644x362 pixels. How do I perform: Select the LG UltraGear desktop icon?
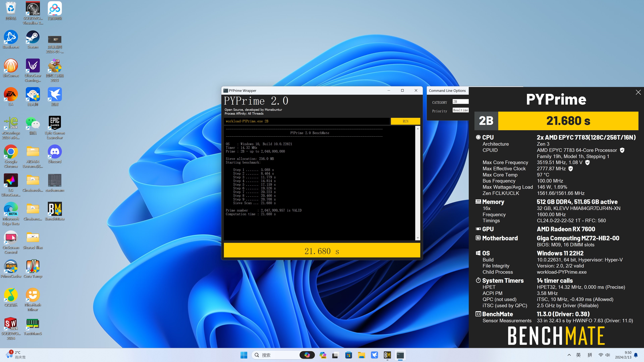[11, 185]
